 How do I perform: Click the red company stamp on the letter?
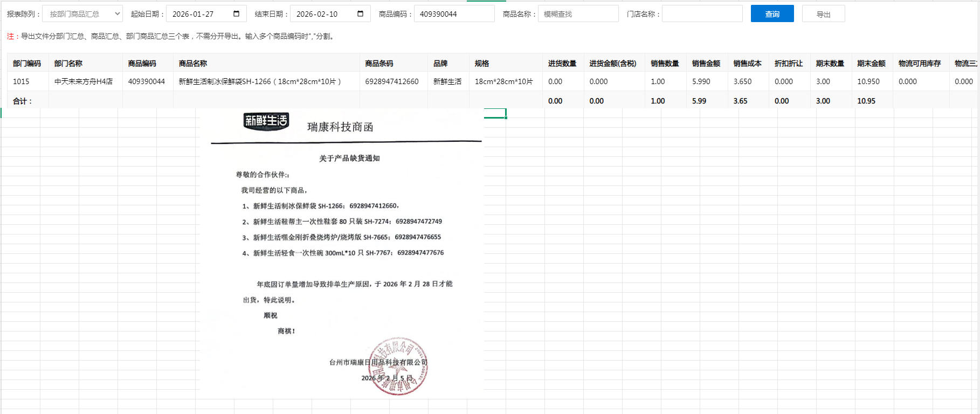tap(398, 367)
